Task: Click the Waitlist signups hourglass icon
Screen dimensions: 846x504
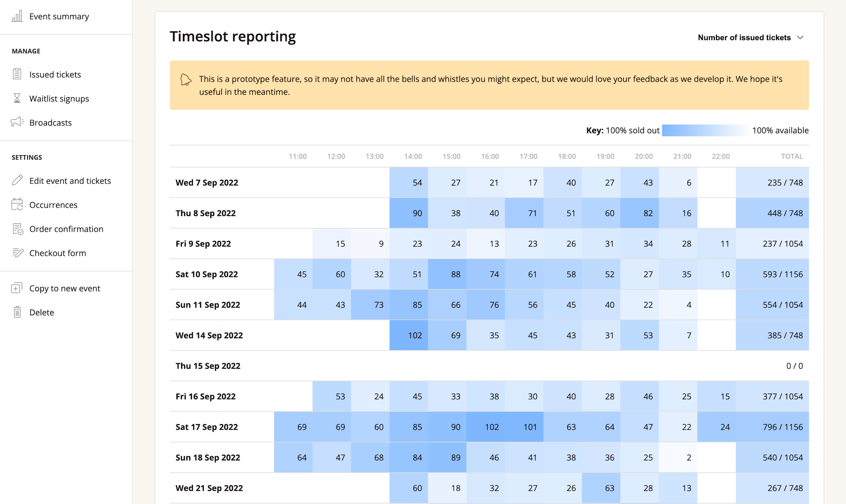Action: point(17,98)
